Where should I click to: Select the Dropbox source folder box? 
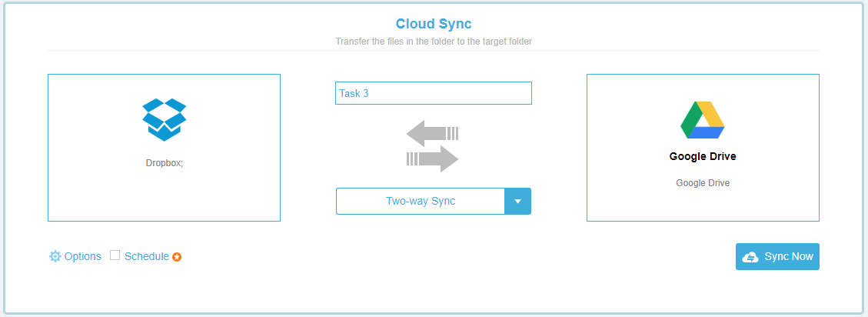[x=164, y=148]
